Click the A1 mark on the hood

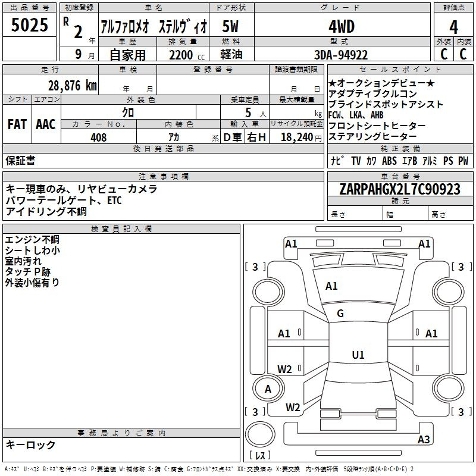click(331, 286)
